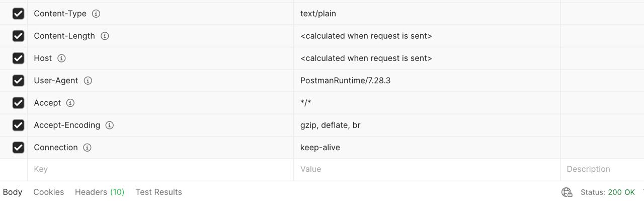Click info icon next to User-Agent

[88, 81]
